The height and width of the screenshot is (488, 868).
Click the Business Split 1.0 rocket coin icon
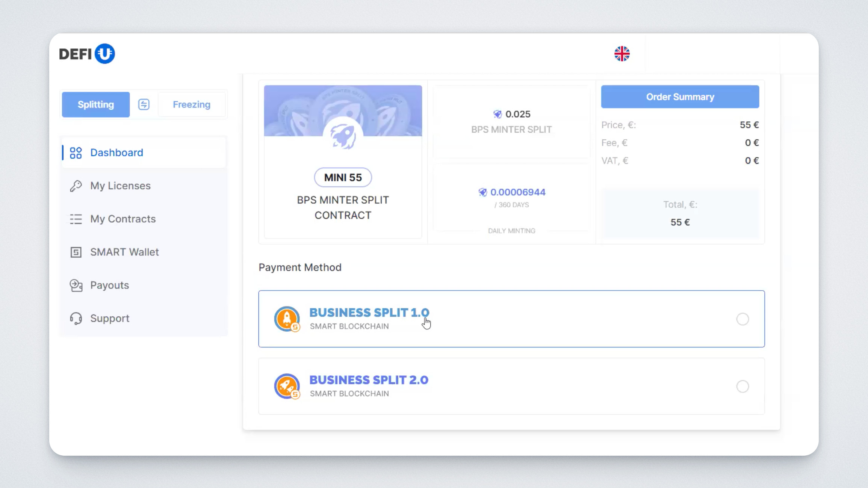pyautogui.click(x=287, y=319)
